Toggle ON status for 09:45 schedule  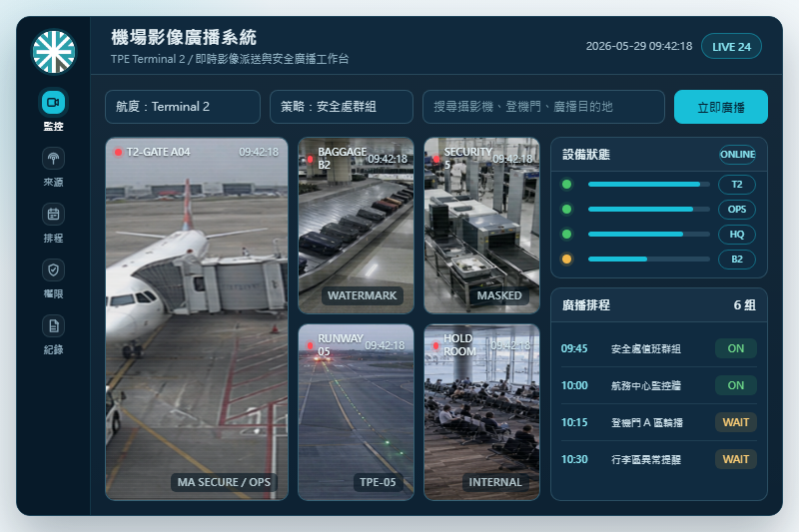point(736,348)
